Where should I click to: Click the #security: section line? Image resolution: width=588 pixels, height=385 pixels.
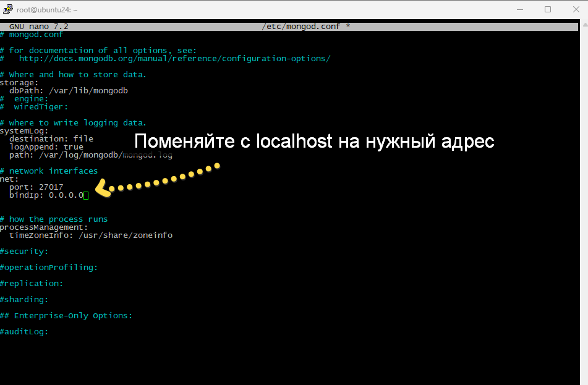[23, 251]
